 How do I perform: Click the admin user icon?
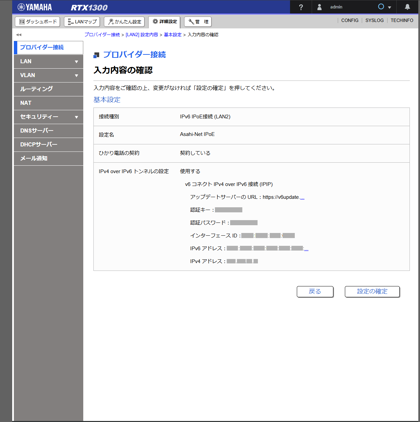pos(319,7)
